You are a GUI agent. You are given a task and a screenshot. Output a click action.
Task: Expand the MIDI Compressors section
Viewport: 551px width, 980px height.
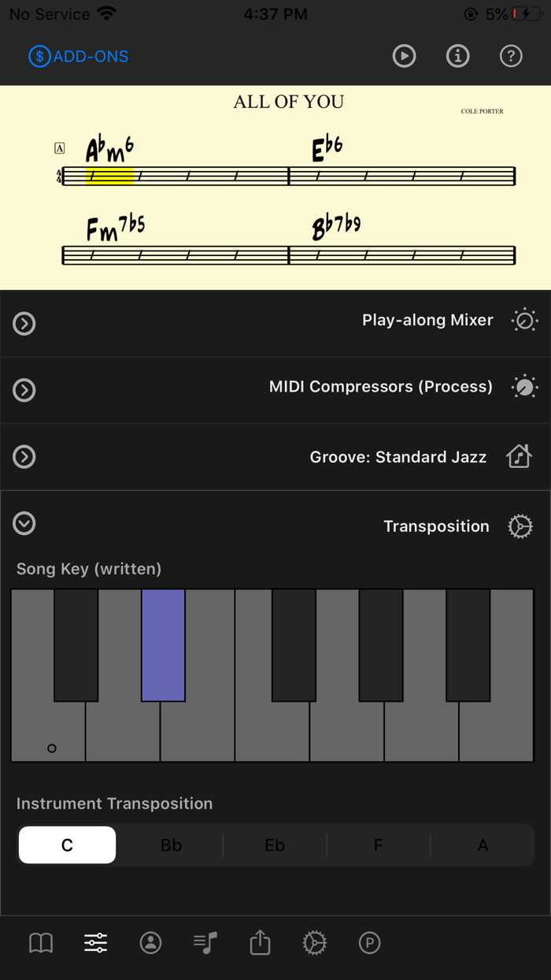(x=24, y=390)
